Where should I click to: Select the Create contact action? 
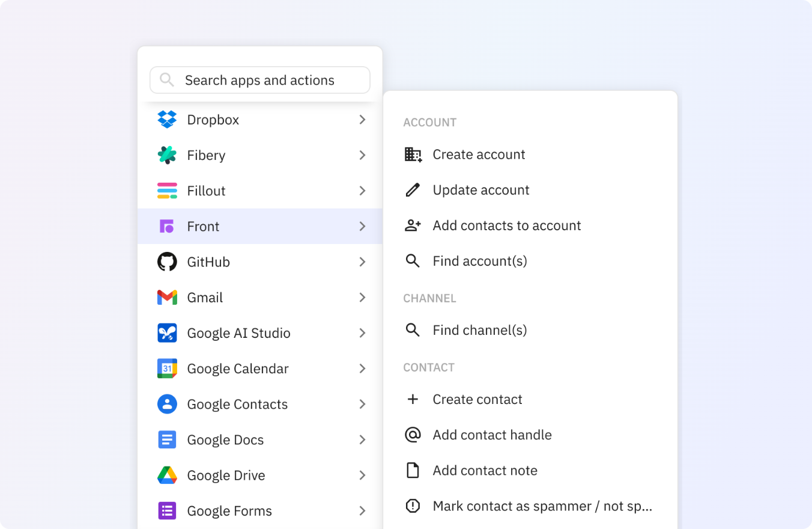[530, 399]
